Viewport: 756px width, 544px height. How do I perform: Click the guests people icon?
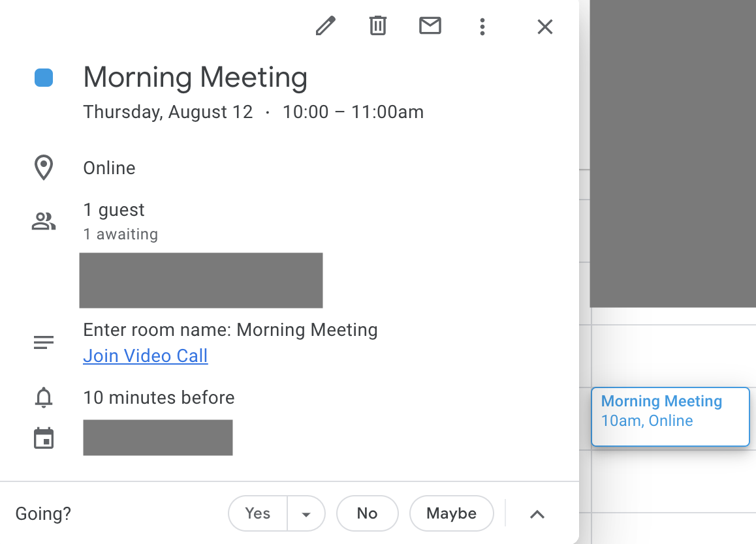(x=43, y=221)
